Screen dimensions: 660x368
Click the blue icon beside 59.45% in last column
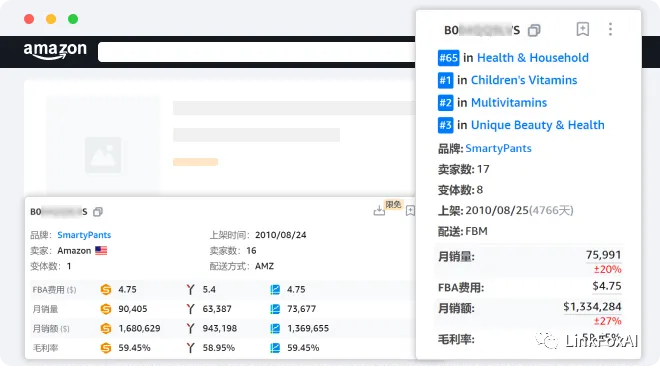point(275,348)
